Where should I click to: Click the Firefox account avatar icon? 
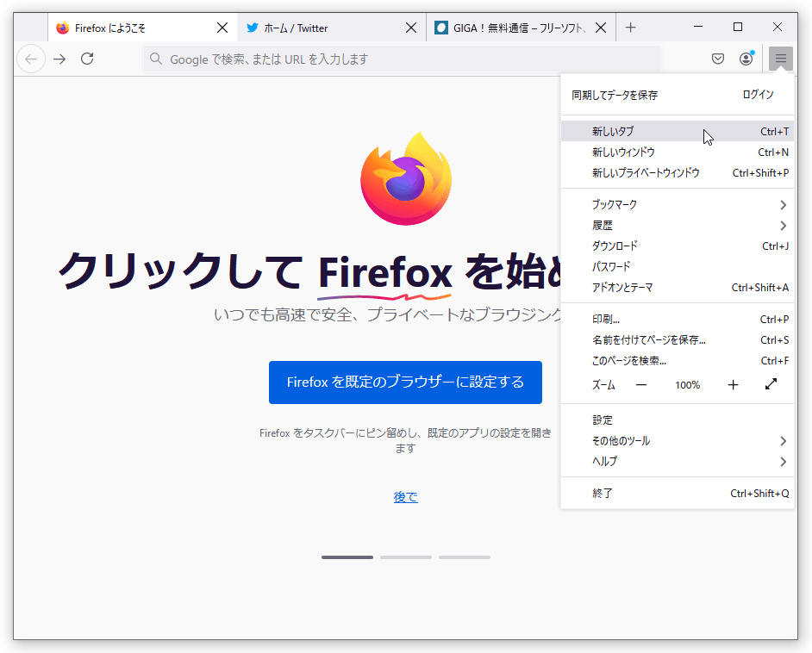[746, 59]
